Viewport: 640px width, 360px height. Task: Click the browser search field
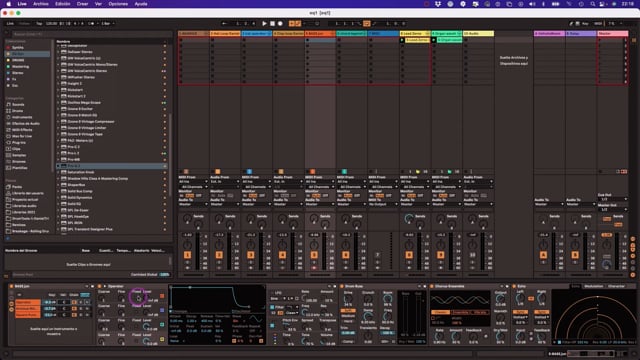click(x=92, y=34)
